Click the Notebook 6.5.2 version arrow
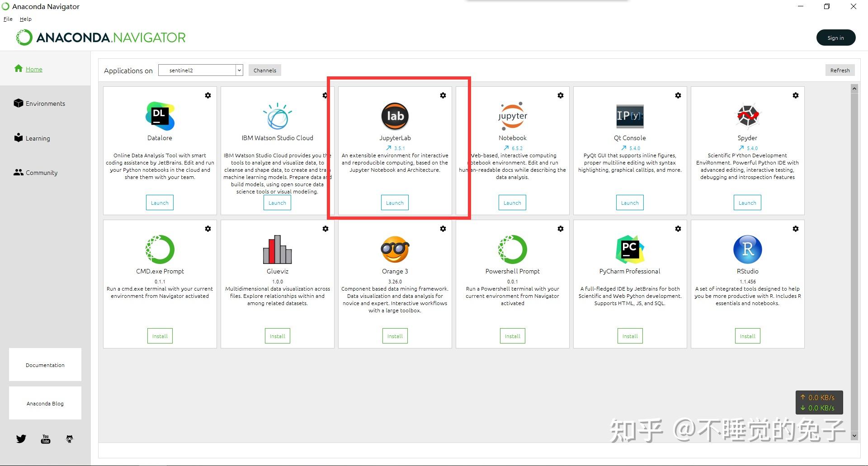This screenshot has height=466, width=868. pos(506,148)
